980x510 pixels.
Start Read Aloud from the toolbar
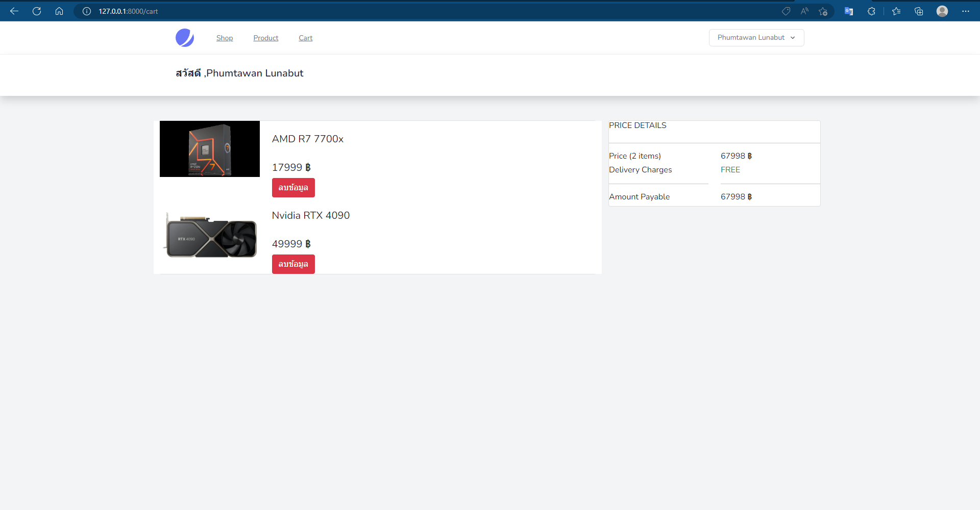pyautogui.click(x=804, y=11)
